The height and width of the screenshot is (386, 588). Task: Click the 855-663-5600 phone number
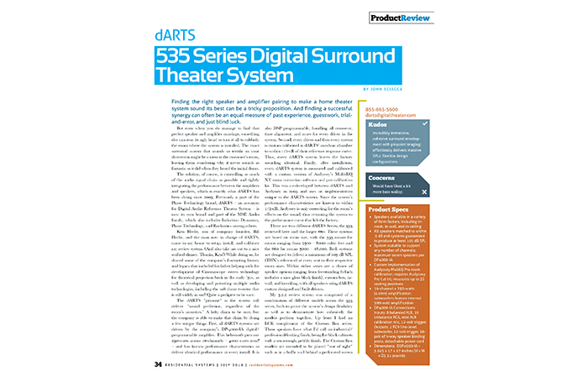(x=391, y=110)
